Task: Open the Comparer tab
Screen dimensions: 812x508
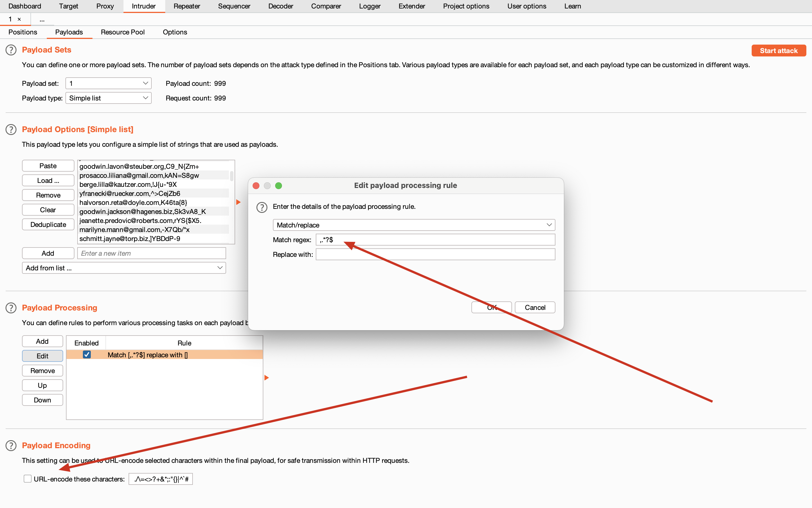Action: pos(326,6)
